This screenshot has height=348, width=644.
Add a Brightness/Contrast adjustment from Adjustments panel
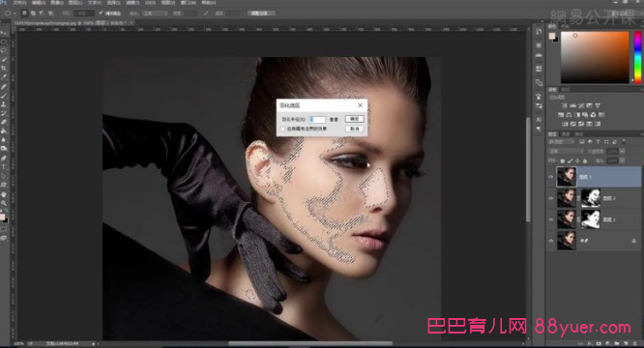tap(565, 105)
